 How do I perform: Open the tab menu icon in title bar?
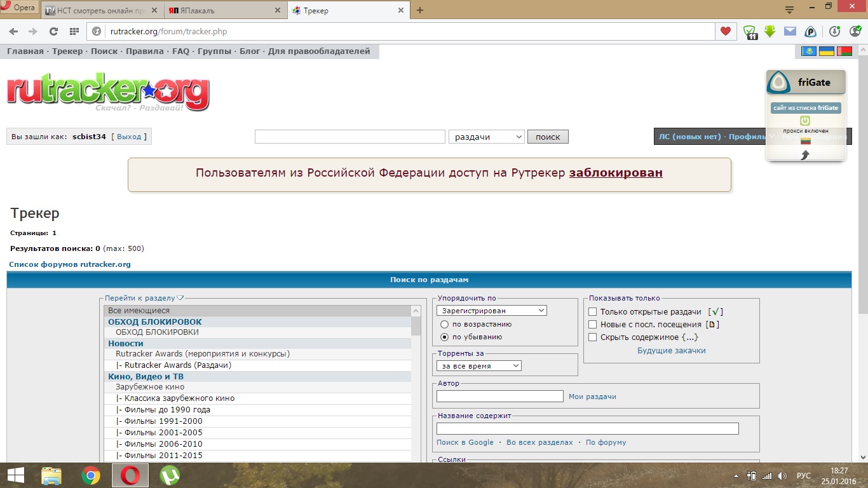[x=789, y=9]
